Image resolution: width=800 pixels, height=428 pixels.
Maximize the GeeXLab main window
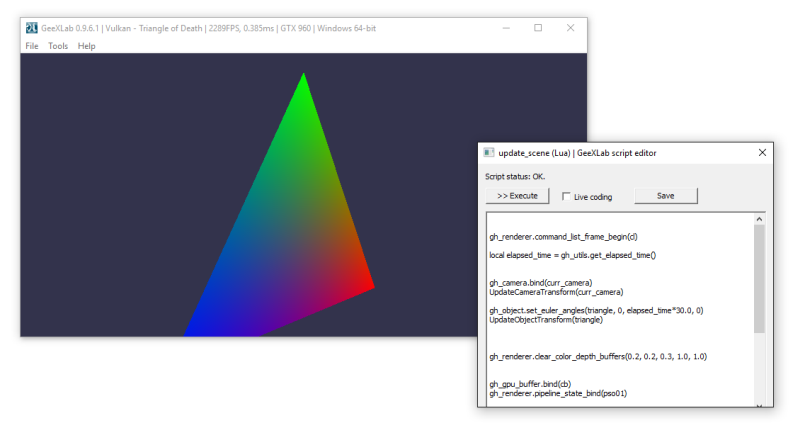tap(538, 28)
